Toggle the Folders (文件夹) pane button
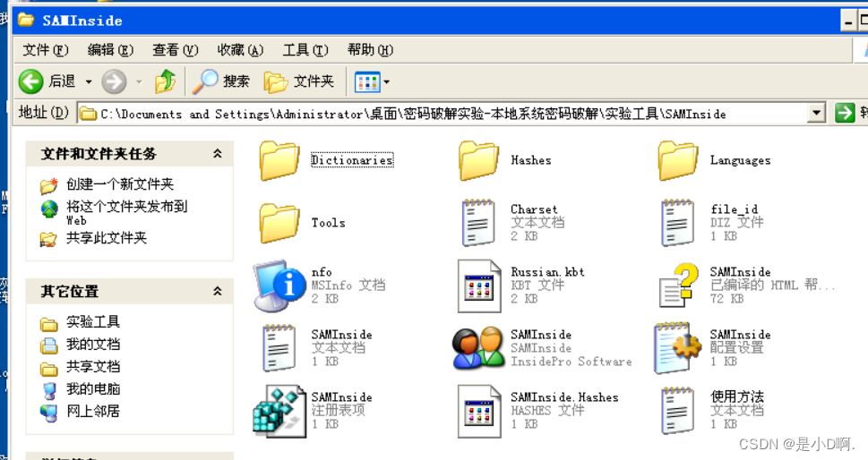 click(x=299, y=81)
